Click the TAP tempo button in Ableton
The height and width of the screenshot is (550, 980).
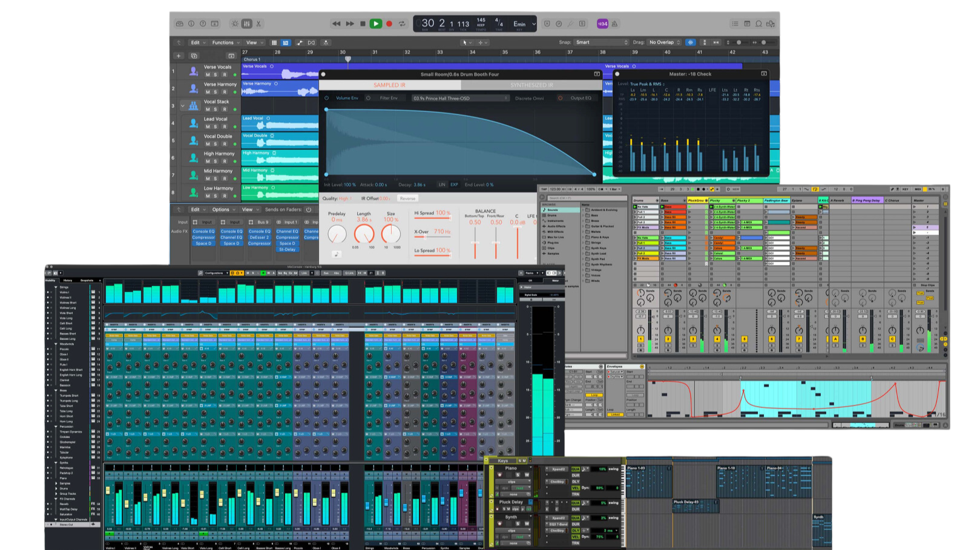click(544, 189)
